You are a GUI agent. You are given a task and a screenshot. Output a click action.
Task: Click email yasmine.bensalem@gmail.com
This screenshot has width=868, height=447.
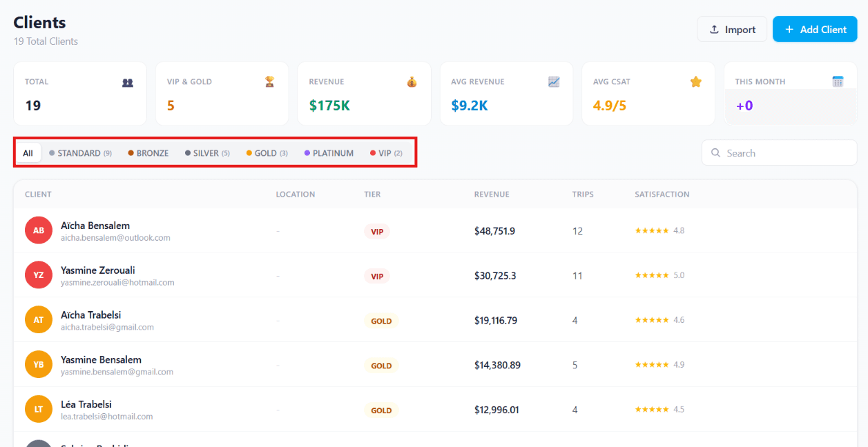(117, 372)
